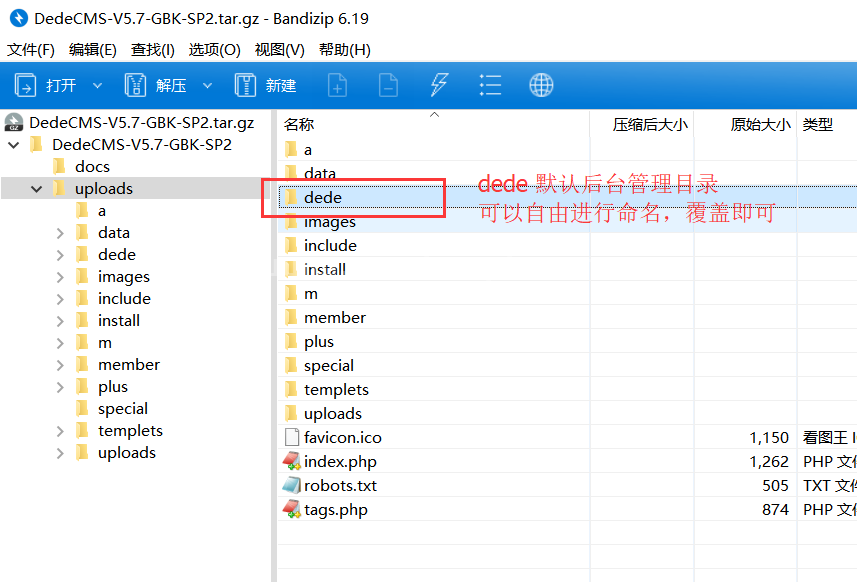Open the dropdown arrow next to 解压
The width and height of the screenshot is (857, 582).
(x=207, y=85)
